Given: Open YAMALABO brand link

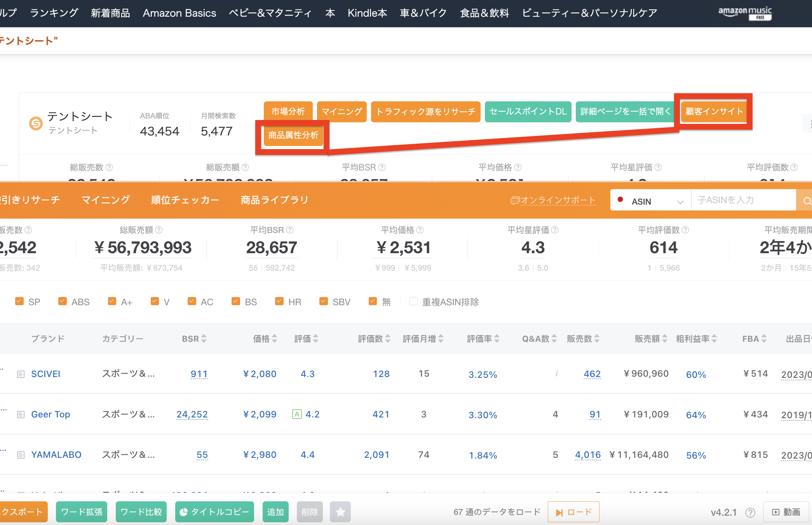Looking at the screenshot, I should click(x=56, y=455).
